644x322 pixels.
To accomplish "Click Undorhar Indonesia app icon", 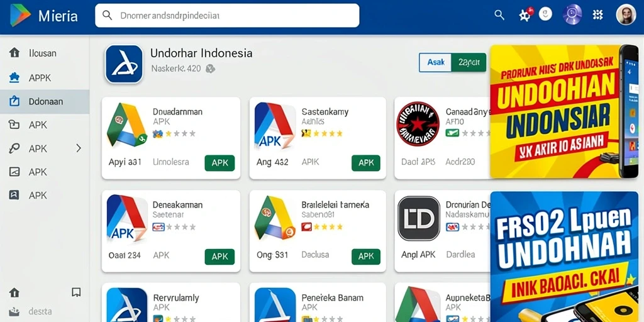I will [124, 64].
